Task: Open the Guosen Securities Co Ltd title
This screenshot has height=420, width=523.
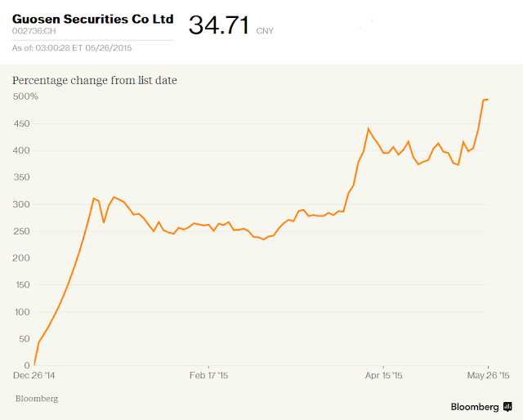Action: [x=92, y=18]
